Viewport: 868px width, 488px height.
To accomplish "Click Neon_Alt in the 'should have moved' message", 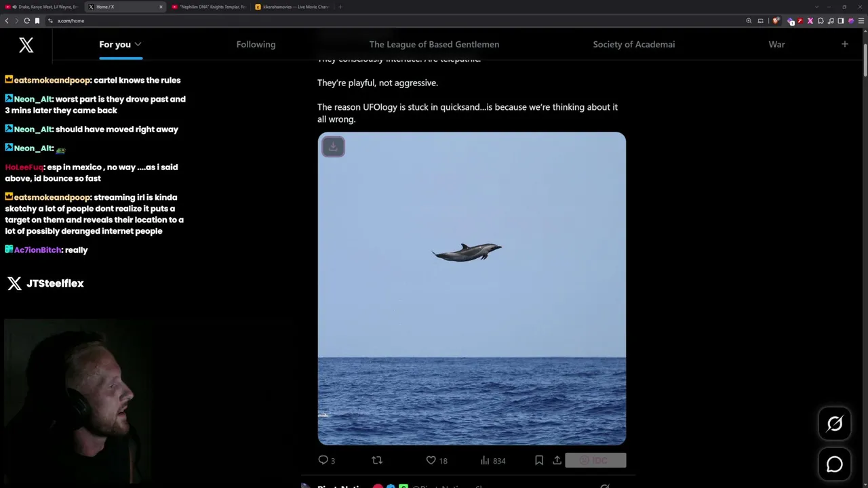I will (x=33, y=129).
